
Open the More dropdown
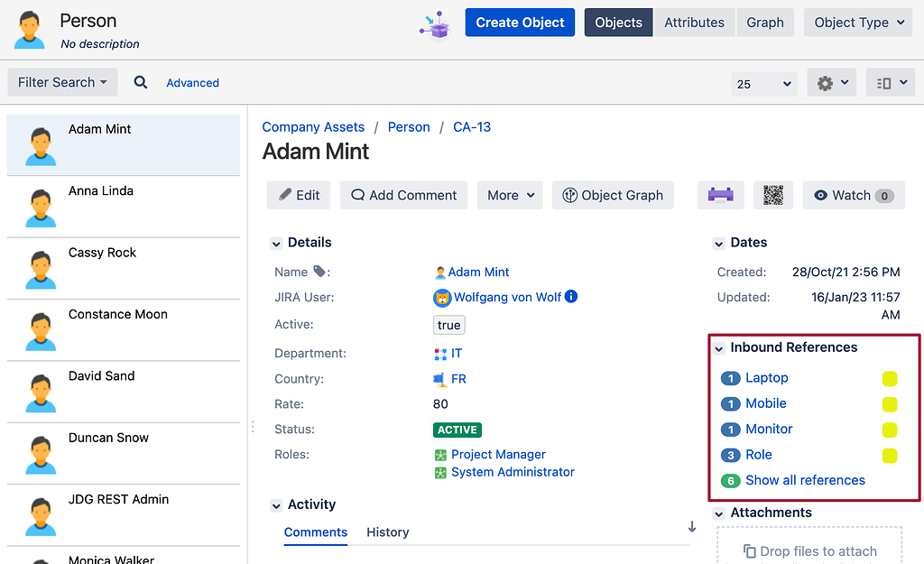pos(509,195)
